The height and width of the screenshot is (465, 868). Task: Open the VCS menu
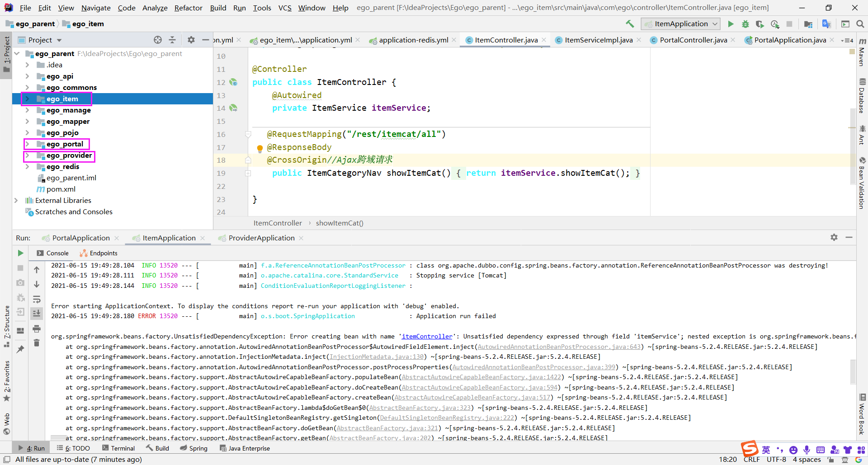(285, 8)
